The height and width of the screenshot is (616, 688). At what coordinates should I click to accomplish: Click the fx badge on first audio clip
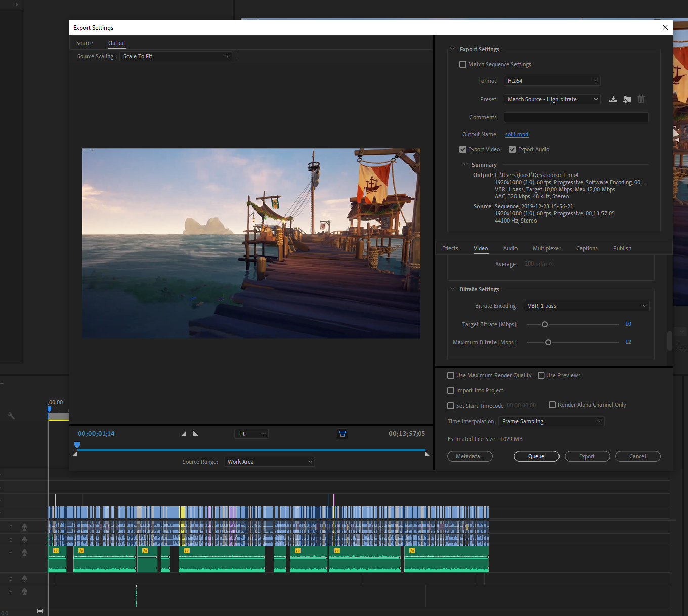(x=56, y=551)
